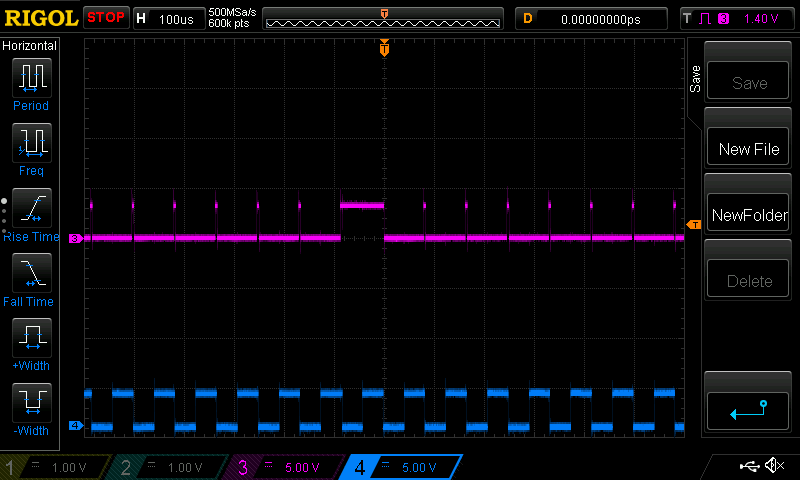Click the Delete button
The width and height of the screenshot is (800, 480).
[x=748, y=279]
